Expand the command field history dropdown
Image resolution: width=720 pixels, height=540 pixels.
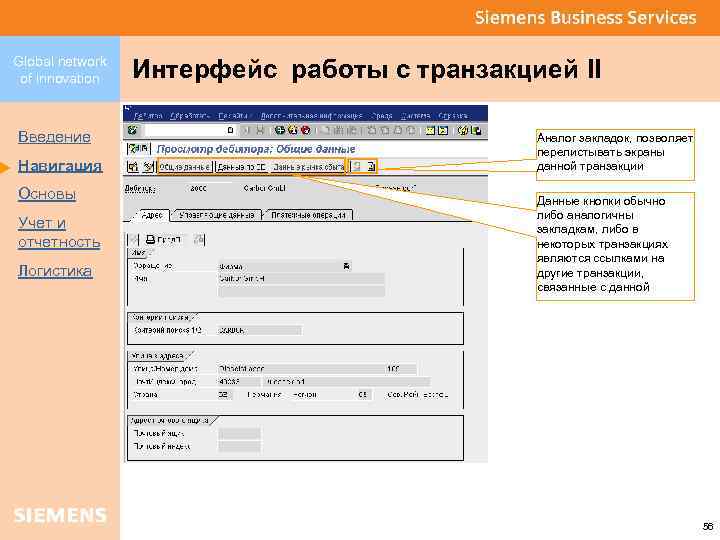click(x=231, y=130)
